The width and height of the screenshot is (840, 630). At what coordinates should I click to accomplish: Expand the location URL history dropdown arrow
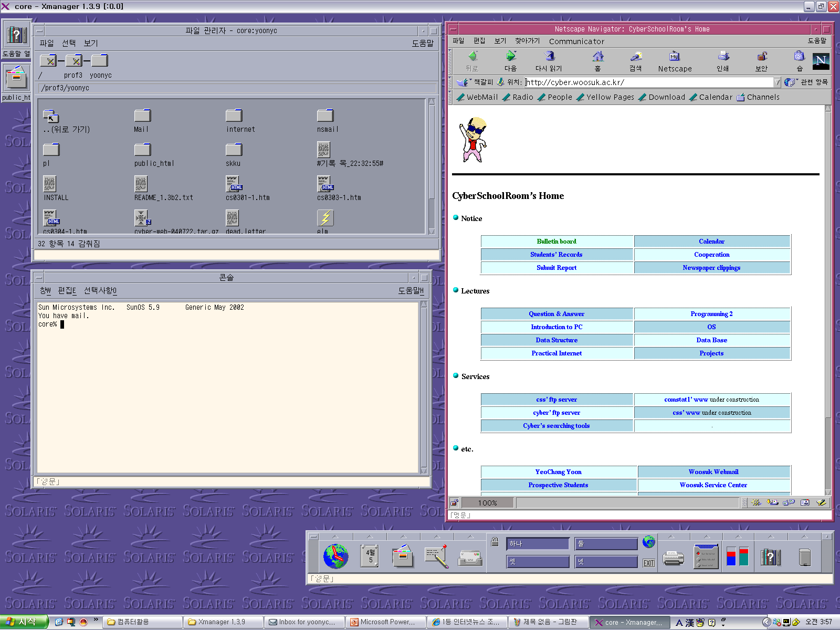pos(778,82)
